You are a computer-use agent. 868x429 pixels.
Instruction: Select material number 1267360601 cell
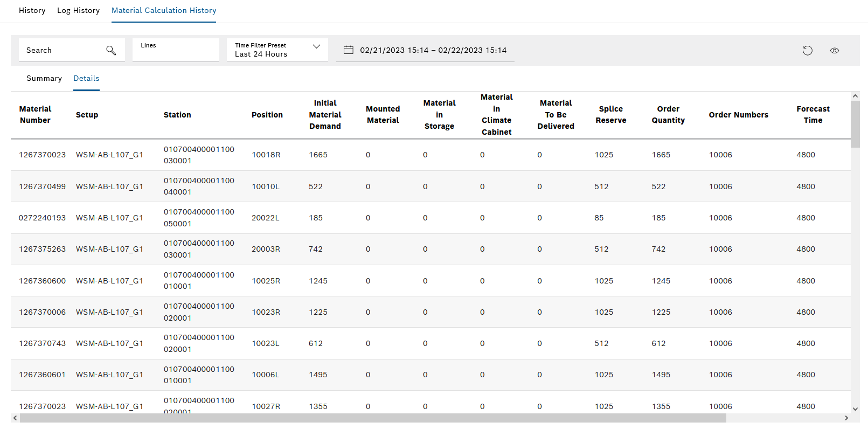click(43, 375)
